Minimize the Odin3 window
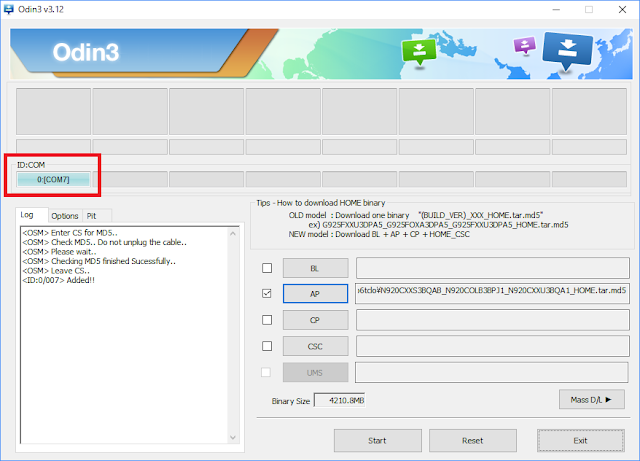The height and width of the screenshot is (461, 640). 556,9
